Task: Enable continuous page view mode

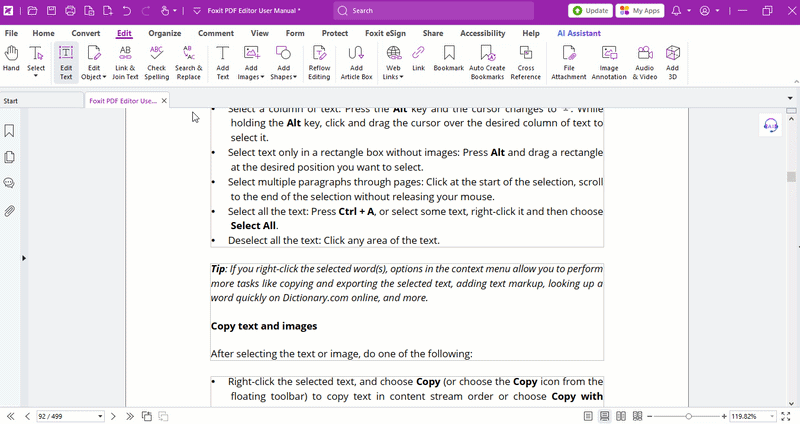Action: pos(604,416)
